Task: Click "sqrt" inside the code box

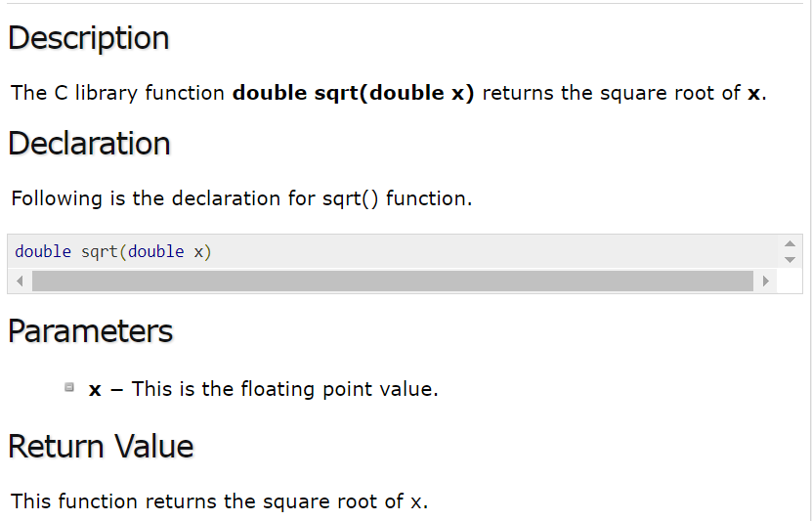Action: 100,252
